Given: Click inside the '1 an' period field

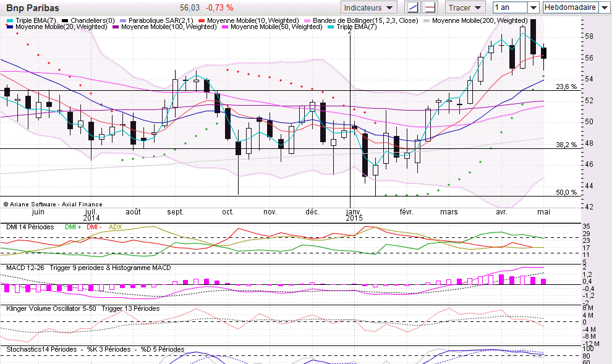Looking at the screenshot, I should (511, 7).
